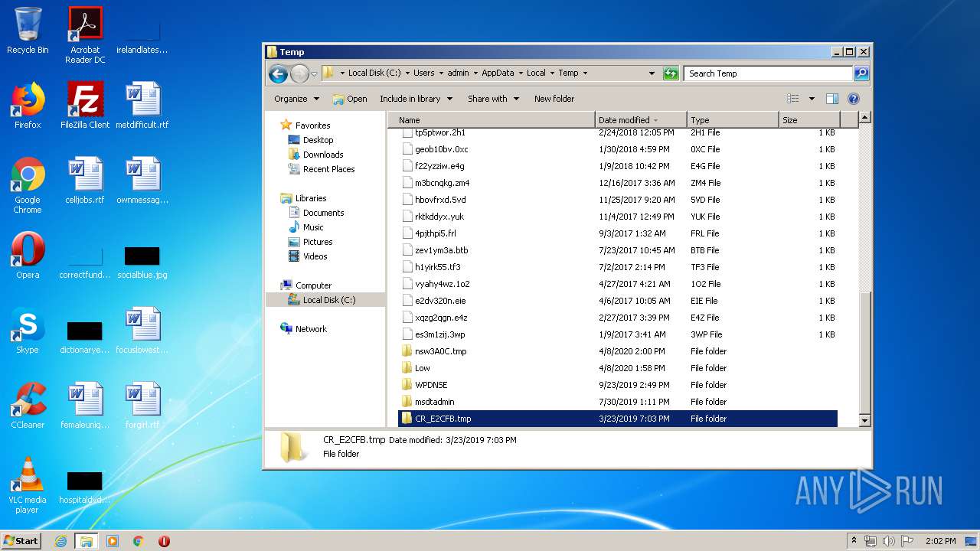Select Acrobat Reader DC desktop shortcut

(x=85, y=35)
